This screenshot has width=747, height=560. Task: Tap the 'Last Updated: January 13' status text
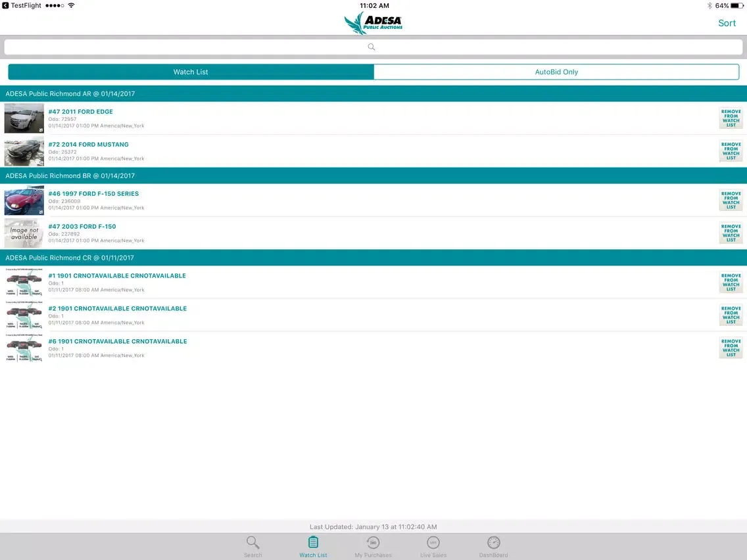(373, 526)
